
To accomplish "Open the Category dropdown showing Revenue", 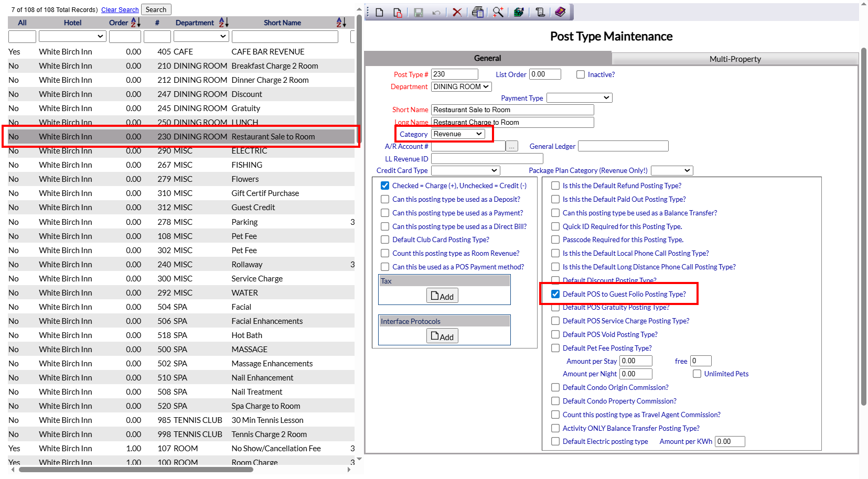I will [x=458, y=134].
